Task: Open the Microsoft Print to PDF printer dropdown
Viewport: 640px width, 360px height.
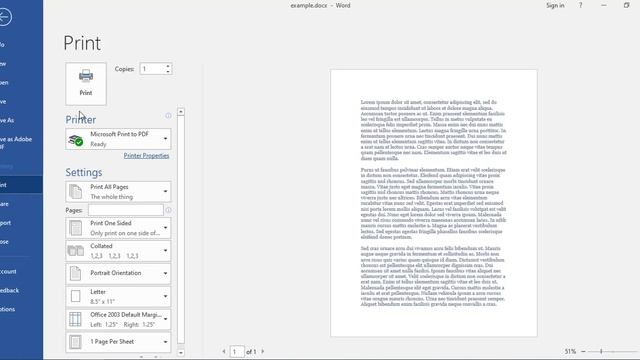Action: (x=118, y=139)
